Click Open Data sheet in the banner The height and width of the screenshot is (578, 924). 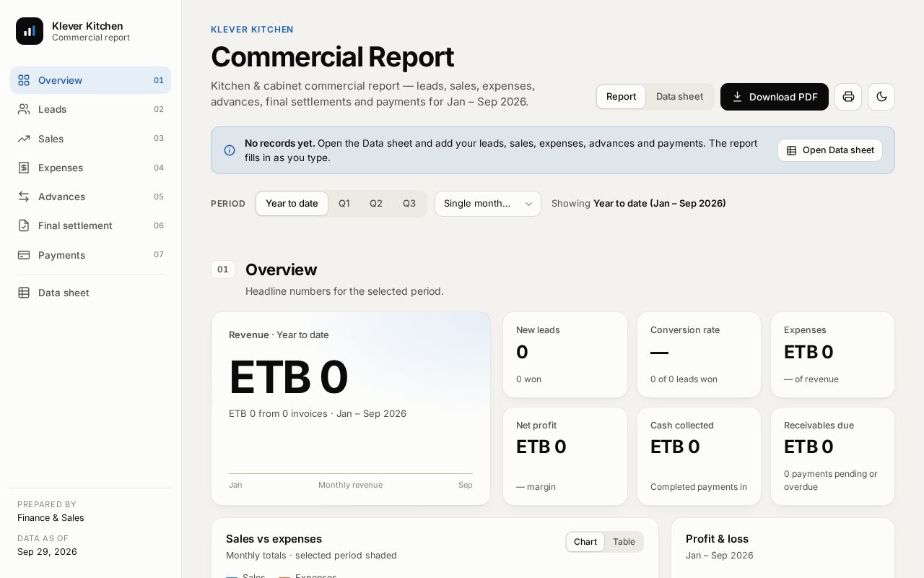pyautogui.click(x=830, y=150)
